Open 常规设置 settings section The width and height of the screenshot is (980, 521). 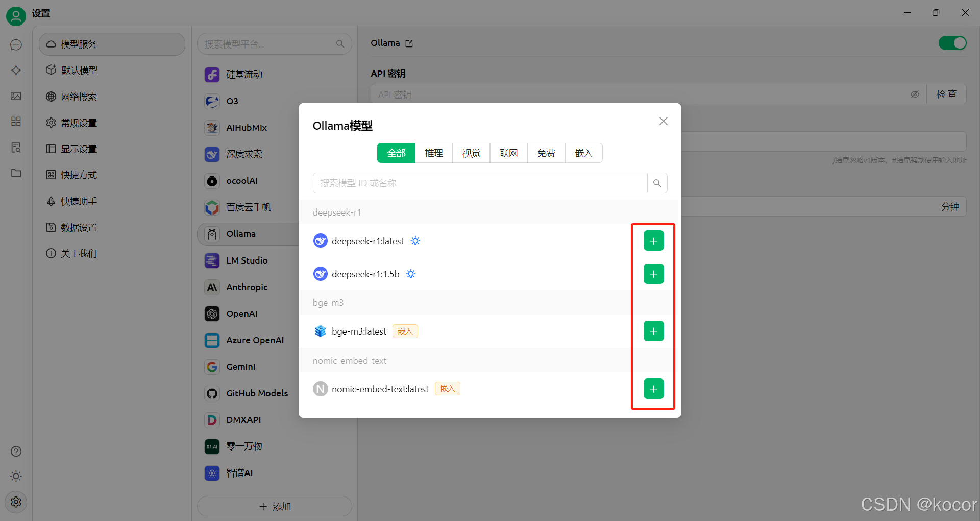(112, 123)
